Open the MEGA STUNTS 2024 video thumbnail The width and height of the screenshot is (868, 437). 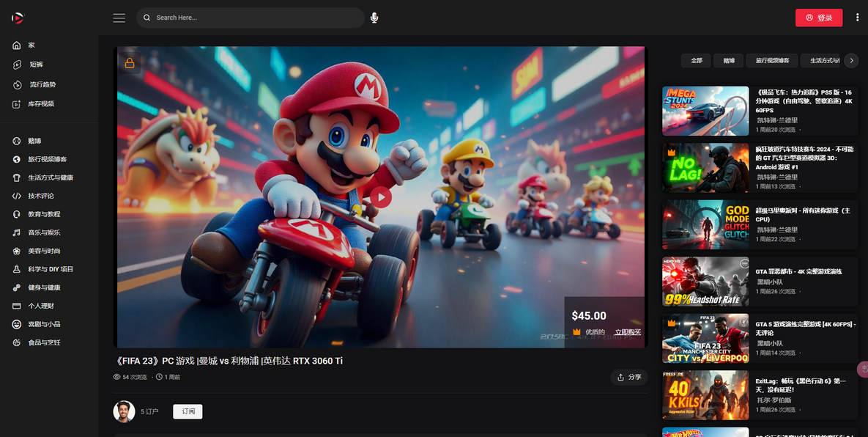tap(705, 111)
